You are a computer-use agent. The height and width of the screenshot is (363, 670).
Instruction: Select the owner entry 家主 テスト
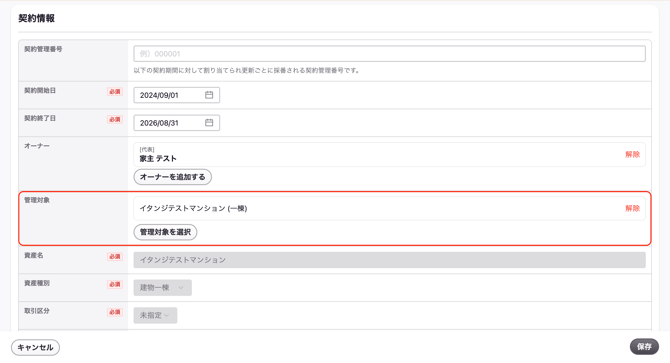(x=389, y=155)
